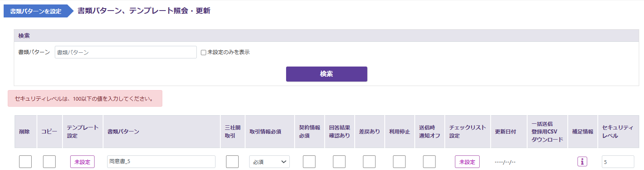Tick the 削除 checkbox for 同意書_5

tap(25, 161)
